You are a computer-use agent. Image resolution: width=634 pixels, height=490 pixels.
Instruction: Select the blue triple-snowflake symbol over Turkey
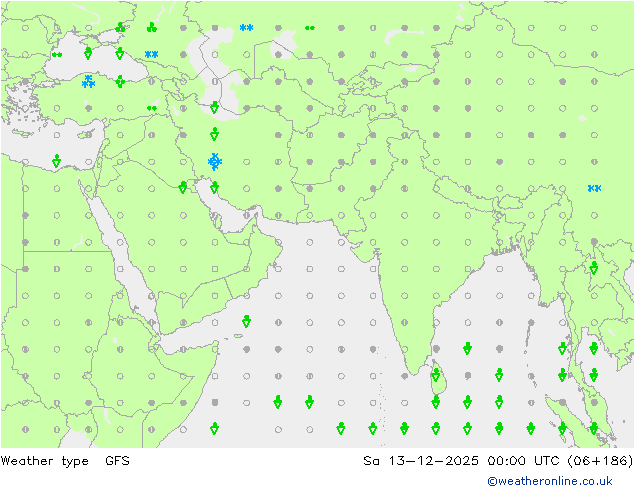coord(88,82)
